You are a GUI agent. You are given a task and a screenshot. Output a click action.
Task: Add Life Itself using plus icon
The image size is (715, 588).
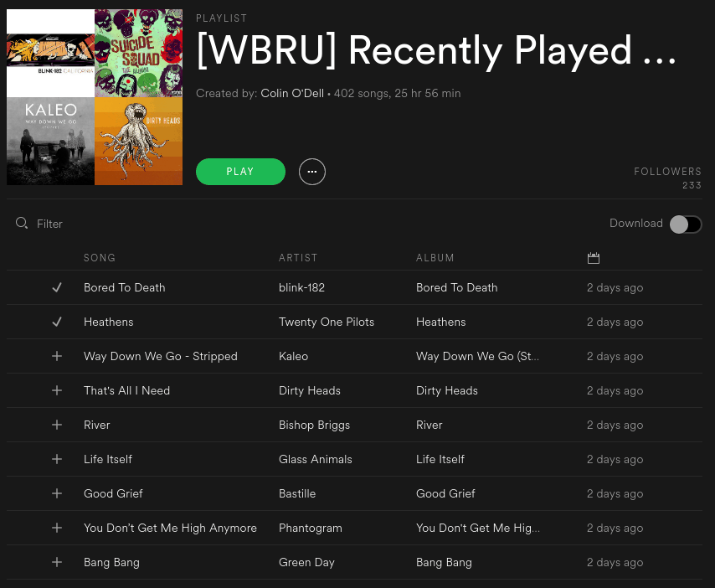(x=57, y=459)
